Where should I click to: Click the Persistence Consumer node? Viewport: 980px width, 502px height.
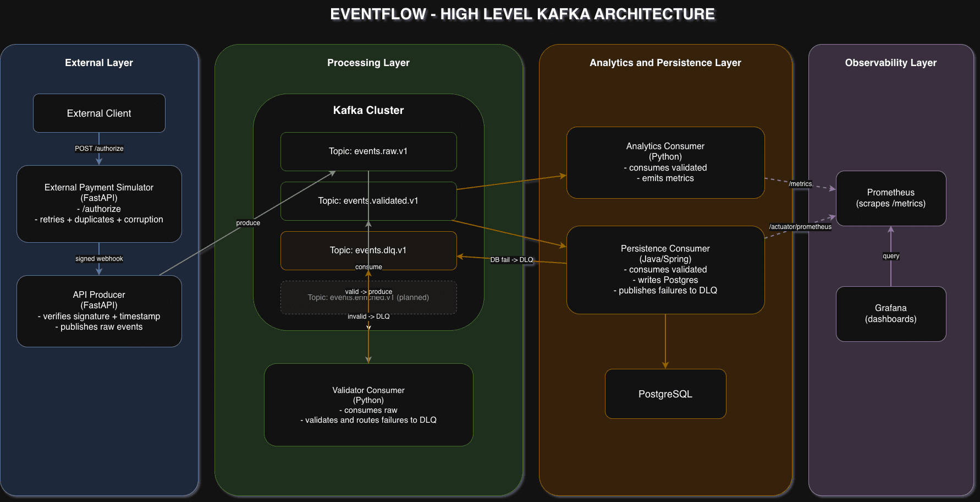tap(665, 270)
